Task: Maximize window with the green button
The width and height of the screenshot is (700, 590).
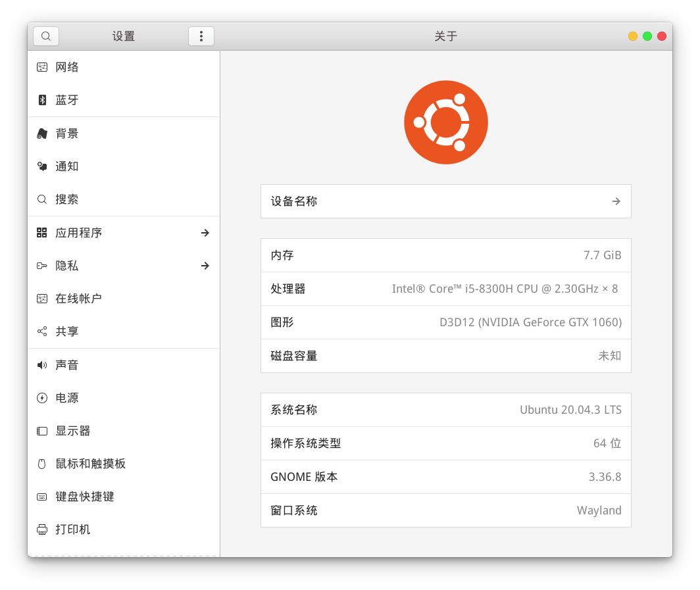Action: (x=647, y=36)
